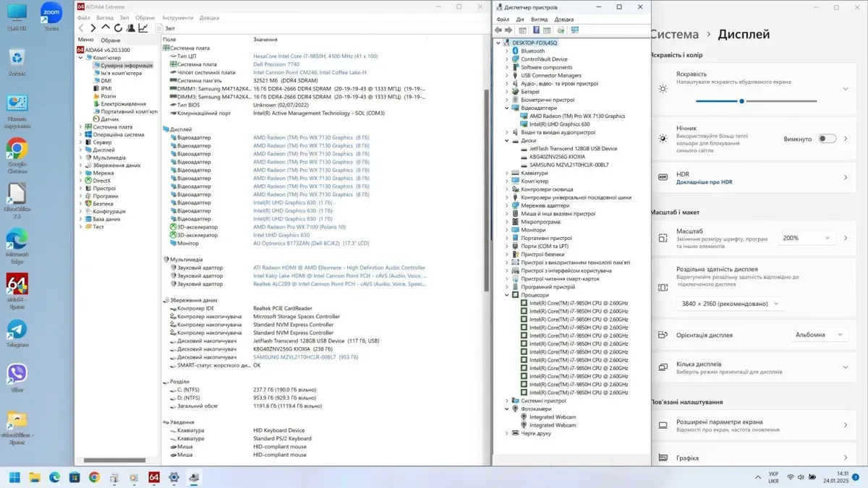Open the AIDA64 graph chart toolbar icon
The image size is (868, 488).
(x=143, y=28)
